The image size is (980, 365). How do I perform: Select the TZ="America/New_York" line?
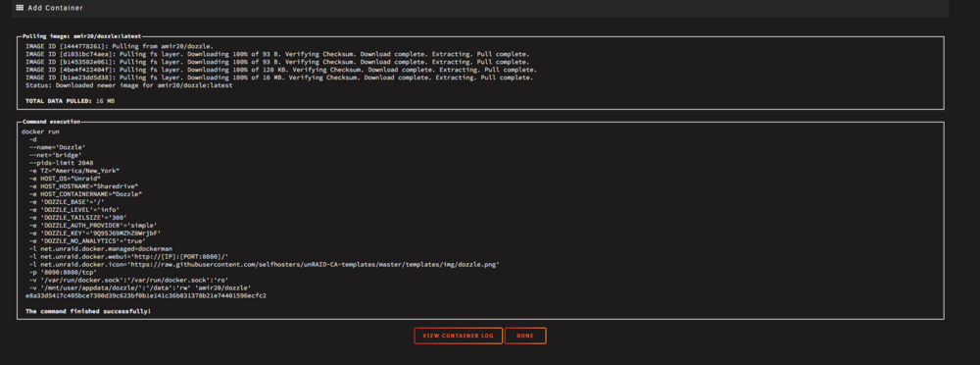coord(73,171)
